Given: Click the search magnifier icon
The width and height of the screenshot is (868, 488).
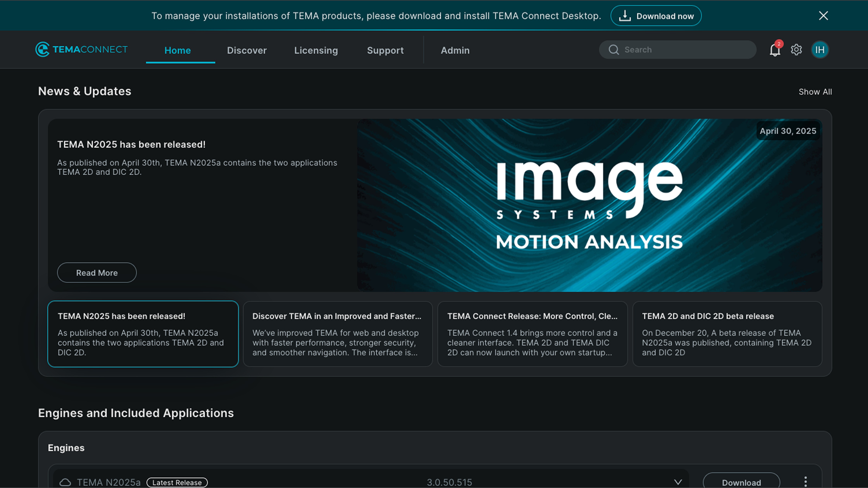Looking at the screenshot, I should tap(614, 50).
